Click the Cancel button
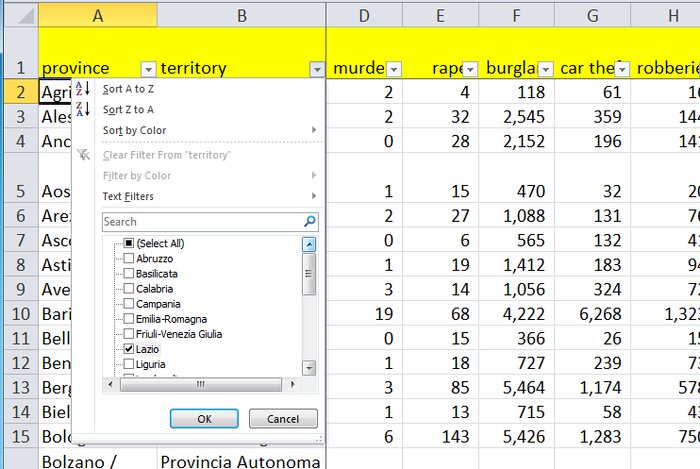 (275, 419)
